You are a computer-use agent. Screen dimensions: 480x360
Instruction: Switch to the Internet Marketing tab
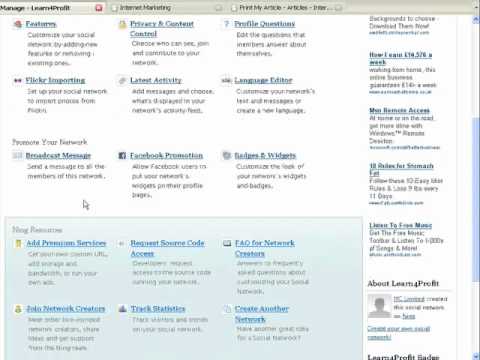point(166,7)
